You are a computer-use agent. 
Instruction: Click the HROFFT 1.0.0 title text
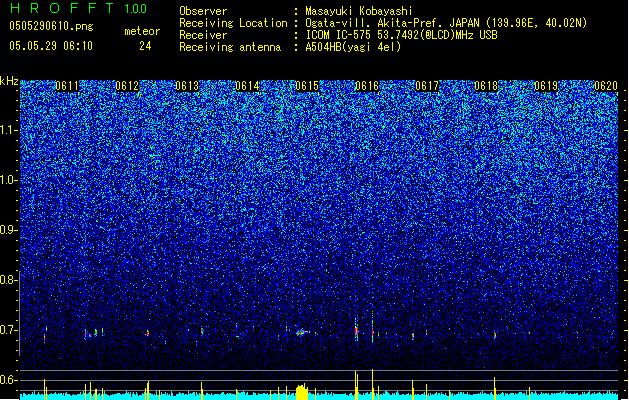(78, 8)
